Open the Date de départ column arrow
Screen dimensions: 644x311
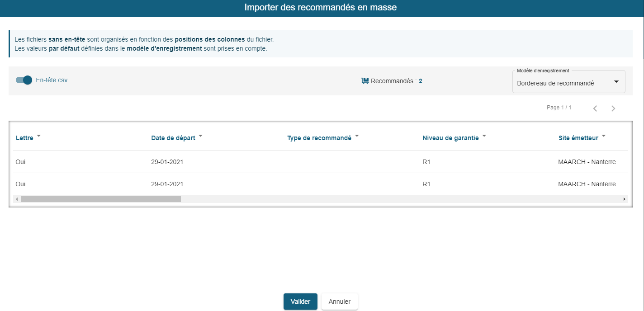(200, 136)
